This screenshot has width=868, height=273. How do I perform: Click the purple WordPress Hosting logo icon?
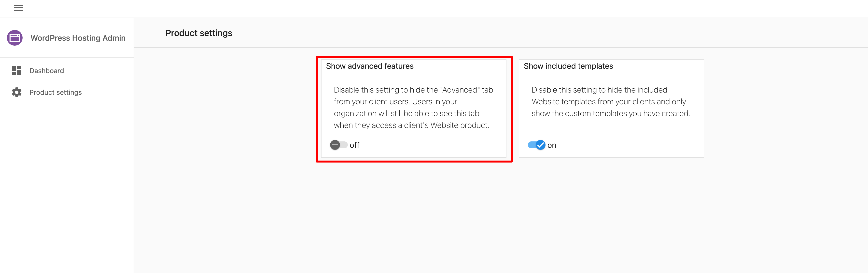[x=15, y=38]
